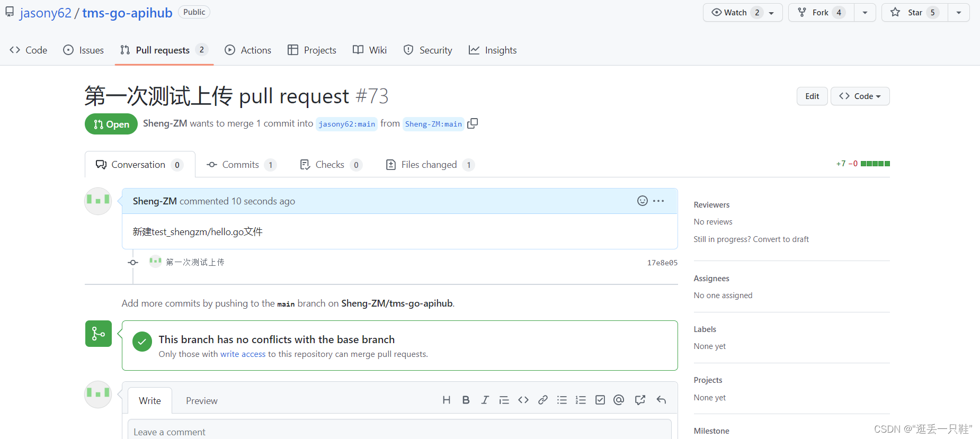Open the Code dropdown button
Viewport: 980px width, 439px height.
click(860, 96)
